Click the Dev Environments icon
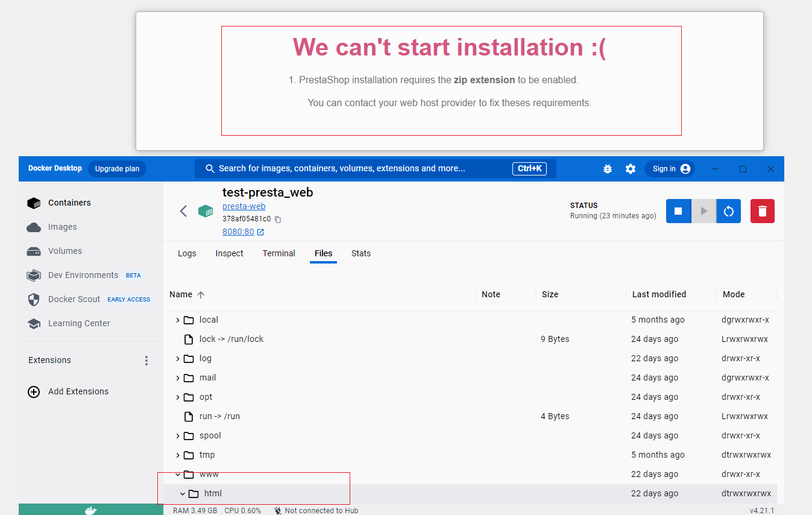The image size is (812, 515). (x=34, y=276)
